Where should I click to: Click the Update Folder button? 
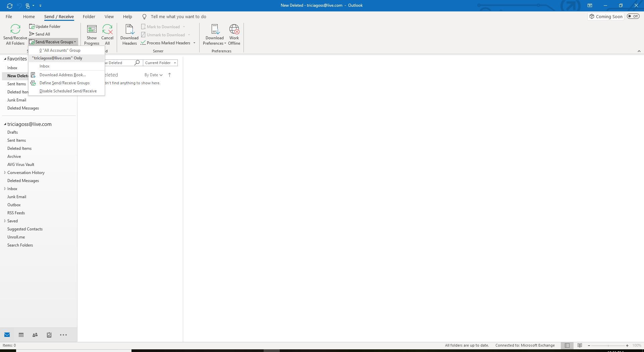(45, 27)
